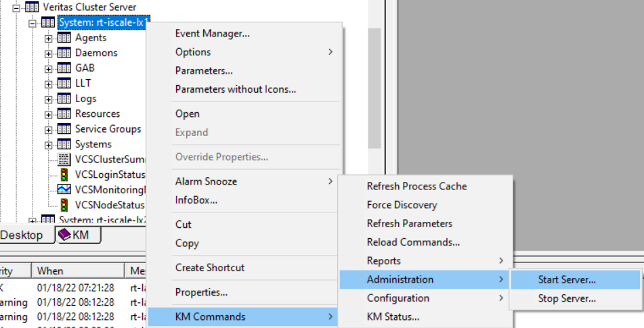Click the VCSNodeStatus traffic light icon
This screenshot has height=328, width=644.
[x=64, y=205]
